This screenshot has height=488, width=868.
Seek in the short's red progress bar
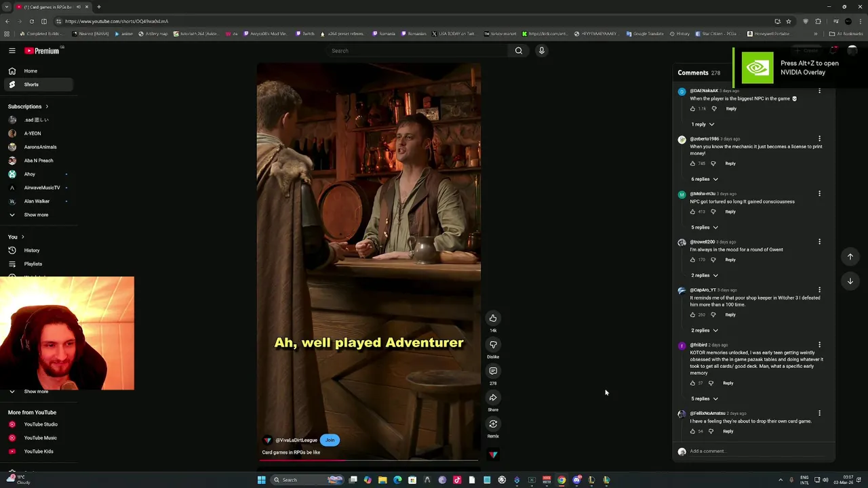click(x=369, y=460)
